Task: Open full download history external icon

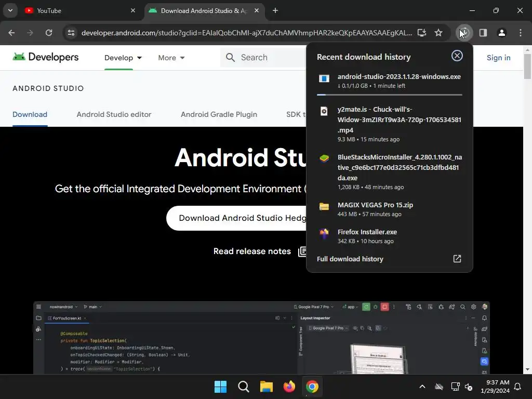Action: 457,259
